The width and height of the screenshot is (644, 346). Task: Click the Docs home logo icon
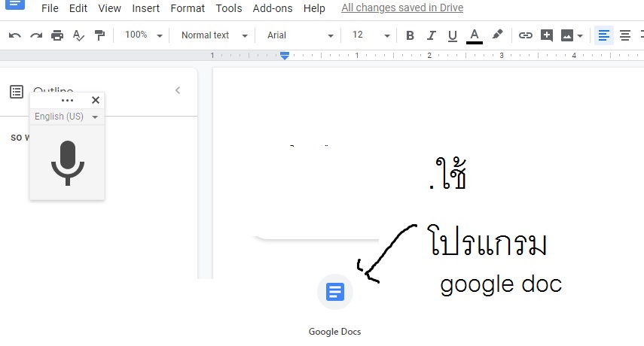click(x=15, y=5)
